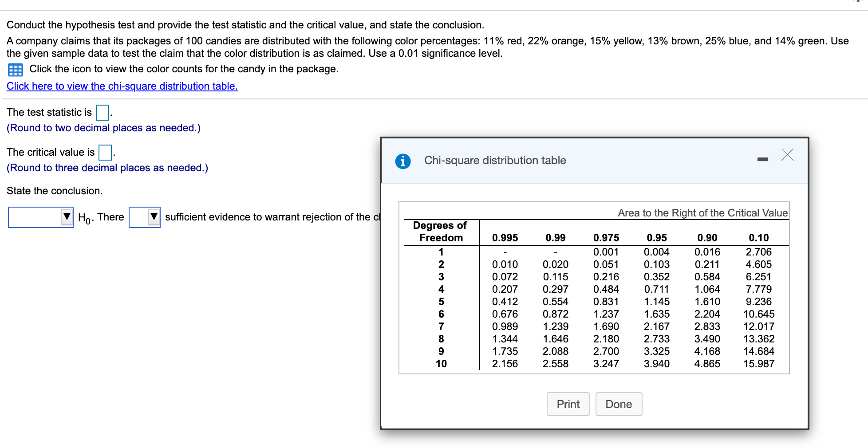Select the 0.10 column header
The height and width of the screenshot is (448, 868).
pos(759,238)
